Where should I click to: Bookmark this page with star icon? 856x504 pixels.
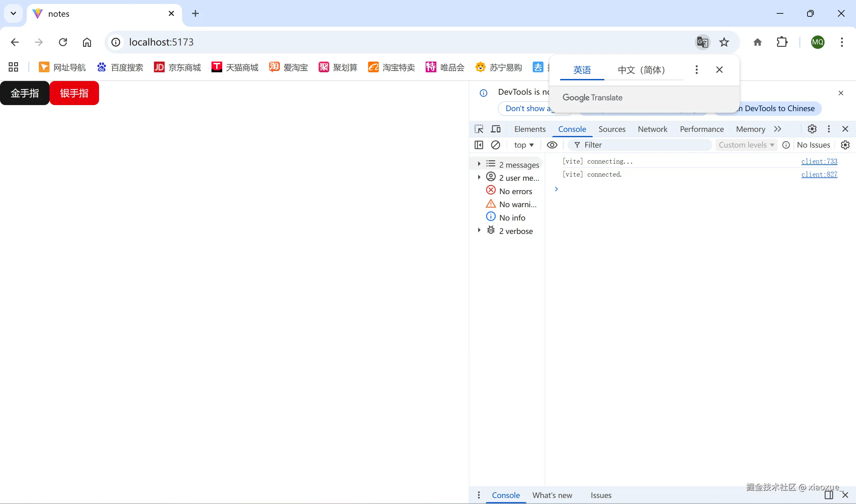(724, 42)
